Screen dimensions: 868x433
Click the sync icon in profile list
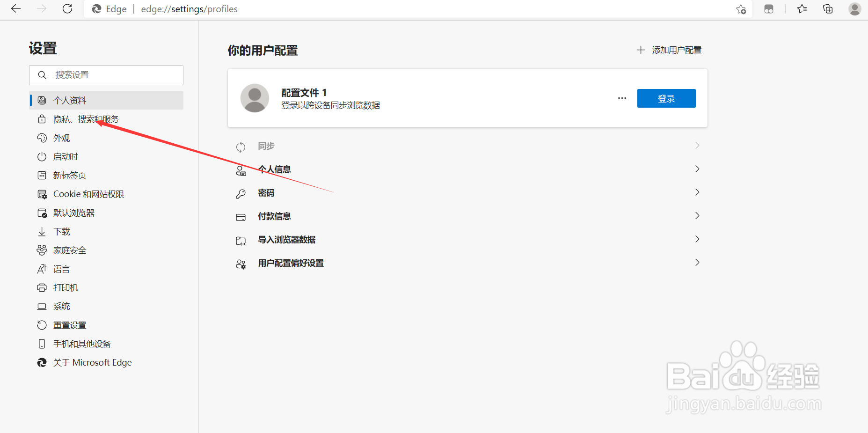(x=241, y=147)
